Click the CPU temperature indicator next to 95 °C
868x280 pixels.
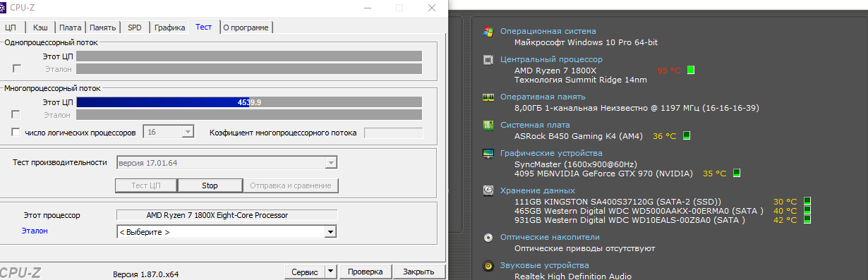click(691, 70)
